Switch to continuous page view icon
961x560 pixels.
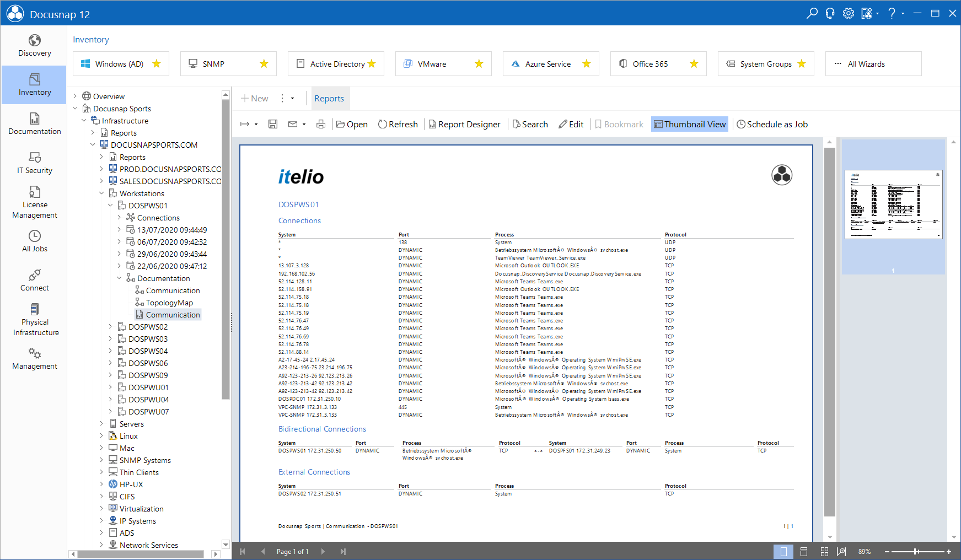(x=804, y=551)
